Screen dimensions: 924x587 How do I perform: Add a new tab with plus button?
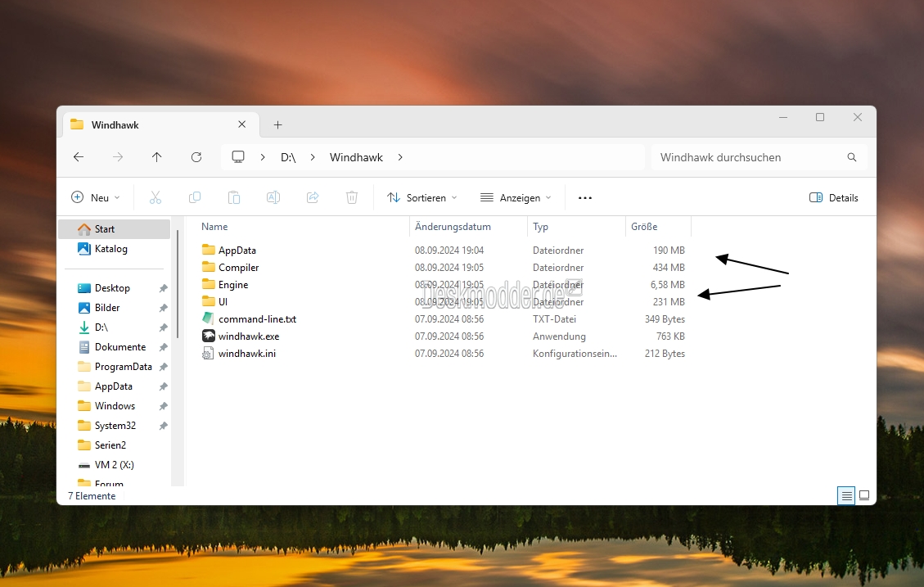[278, 125]
